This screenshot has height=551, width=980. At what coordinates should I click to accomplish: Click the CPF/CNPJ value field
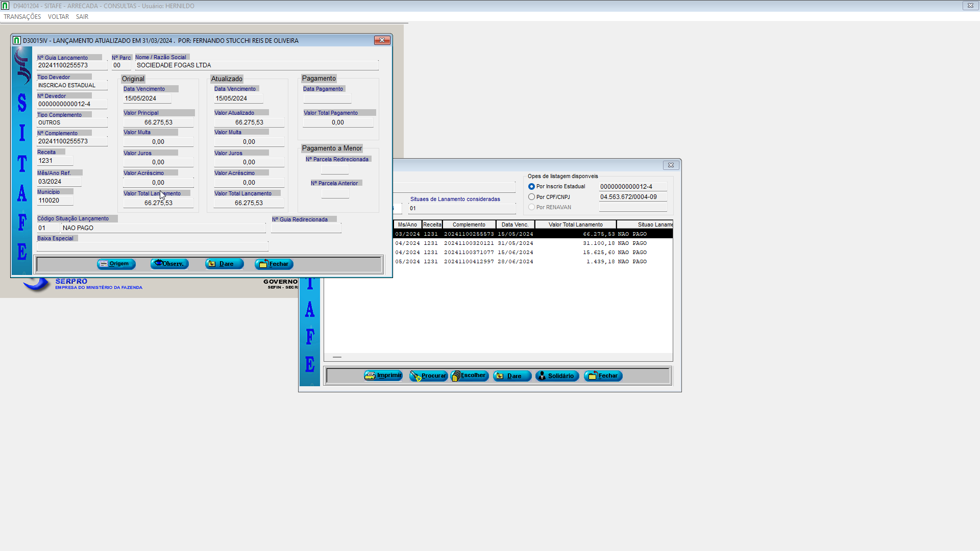pos(632,197)
